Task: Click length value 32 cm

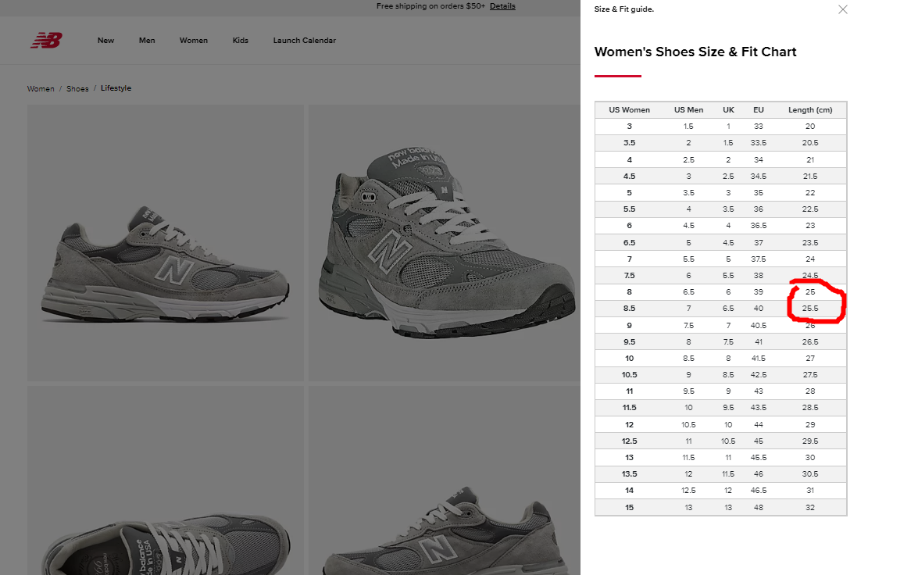Action: pyautogui.click(x=810, y=507)
